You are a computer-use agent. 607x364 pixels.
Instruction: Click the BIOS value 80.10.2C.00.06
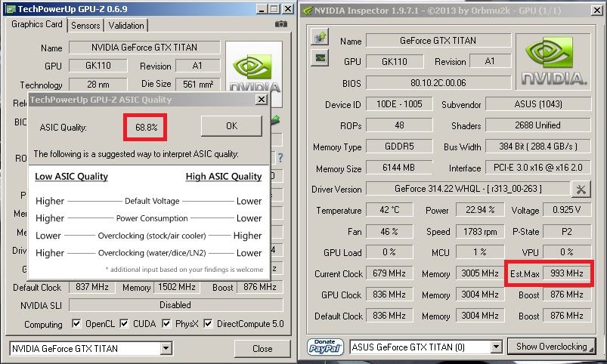point(438,83)
